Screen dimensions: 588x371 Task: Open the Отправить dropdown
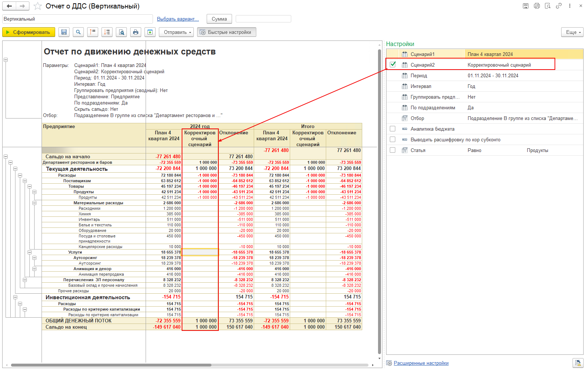coord(177,32)
